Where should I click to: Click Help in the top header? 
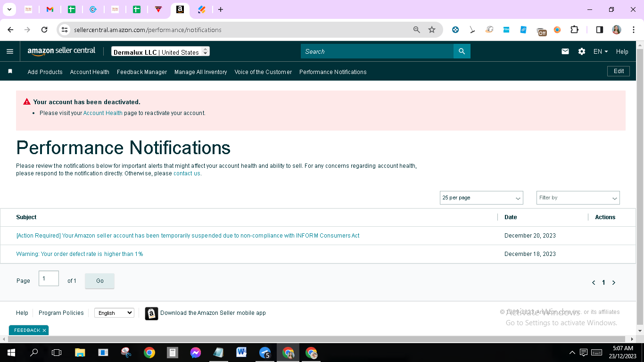622,51
